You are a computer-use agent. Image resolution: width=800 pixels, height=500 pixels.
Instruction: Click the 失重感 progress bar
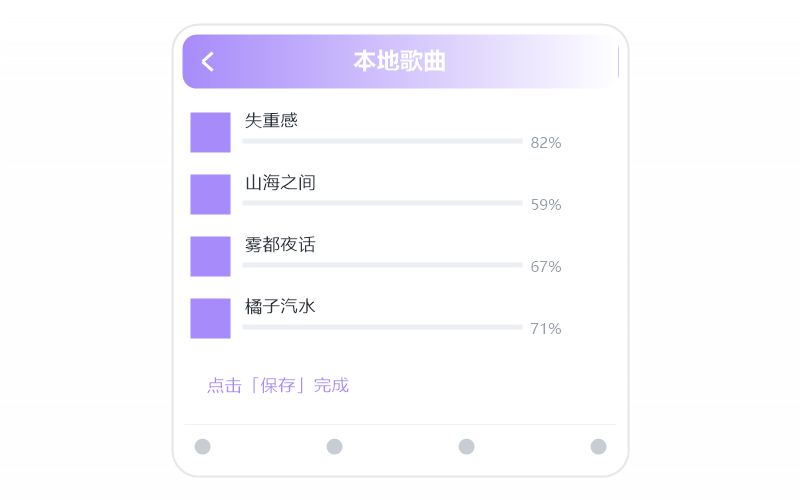click(x=383, y=141)
